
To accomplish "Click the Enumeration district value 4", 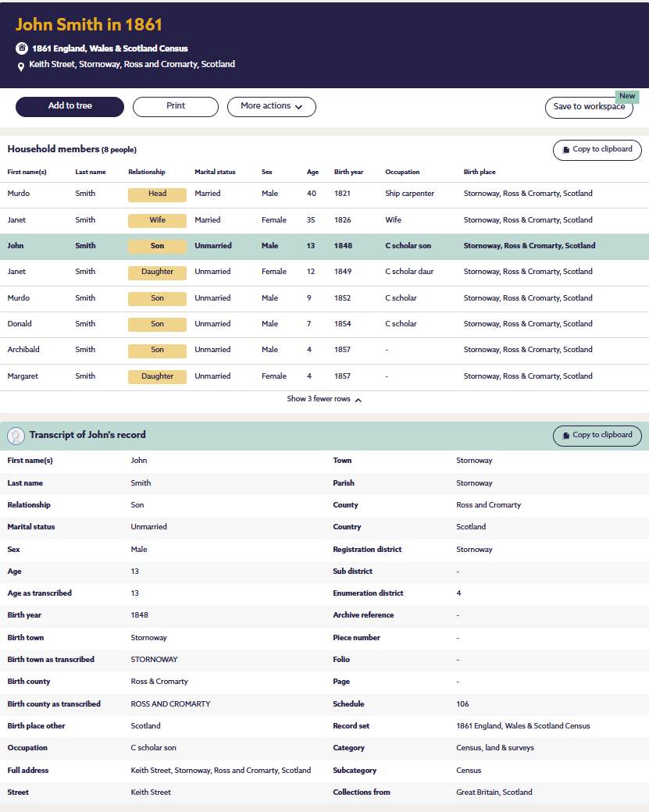I will [458, 593].
